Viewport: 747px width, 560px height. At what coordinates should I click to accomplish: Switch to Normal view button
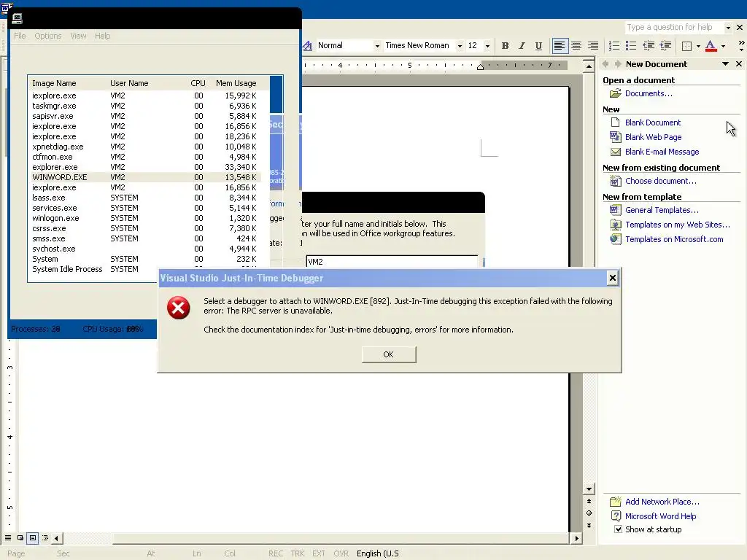click(x=8, y=538)
